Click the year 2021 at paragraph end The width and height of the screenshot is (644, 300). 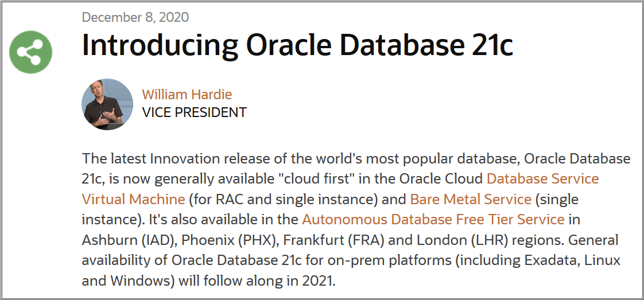point(316,280)
